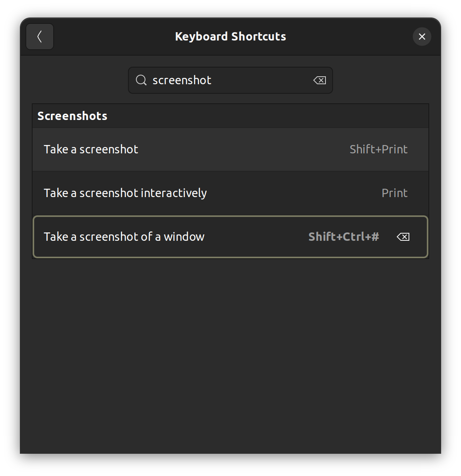
Task: Select "Take a screenshot interactively" entry
Action: pos(125,193)
